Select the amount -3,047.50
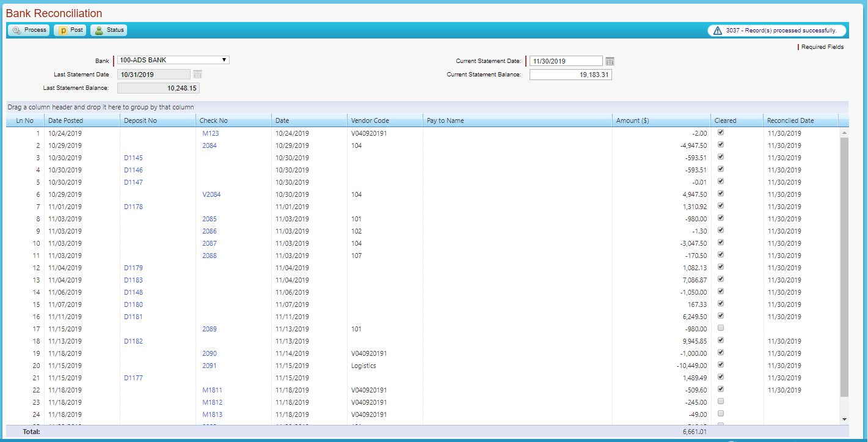The width and height of the screenshot is (868, 442). 693,243
